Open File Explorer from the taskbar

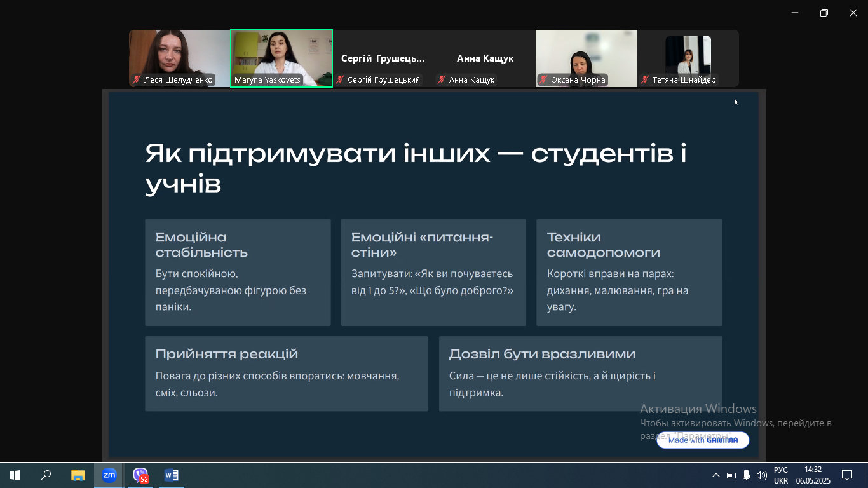[x=78, y=475]
